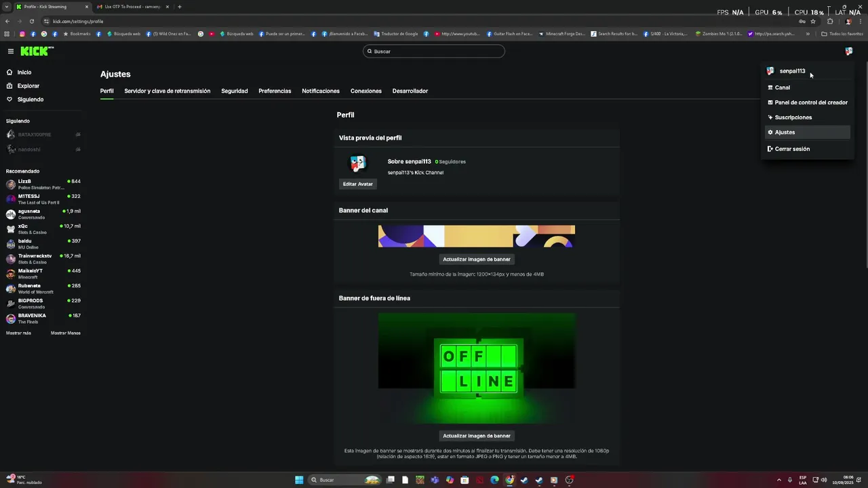Screen dimensions: 868x488
Task: Click the Kick search field Buscar
Action: tap(434, 52)
